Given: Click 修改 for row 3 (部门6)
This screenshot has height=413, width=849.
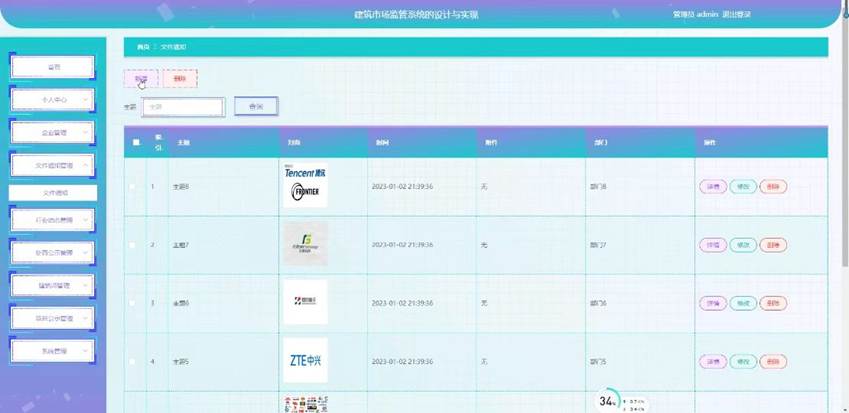Looking at the screenshot, I should (743, 303).
